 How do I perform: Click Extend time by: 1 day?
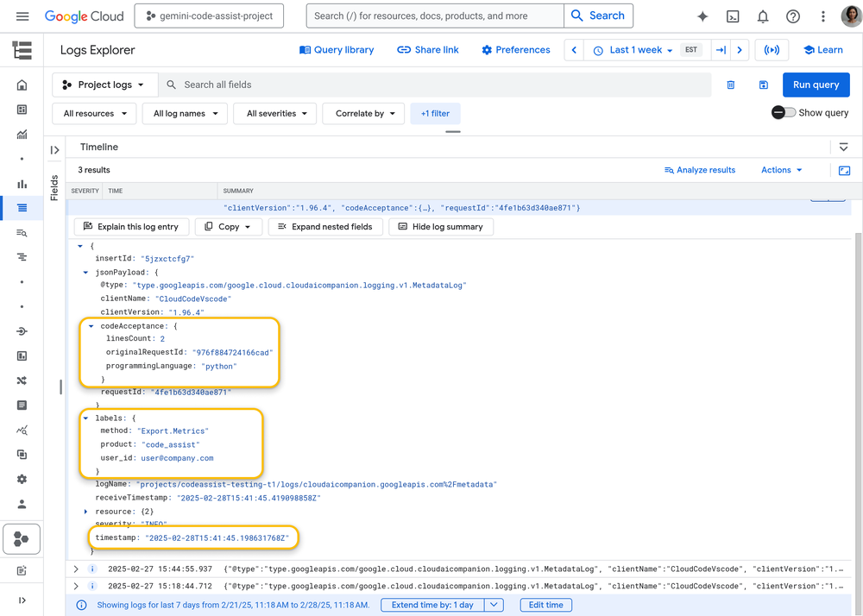[432, 605]
